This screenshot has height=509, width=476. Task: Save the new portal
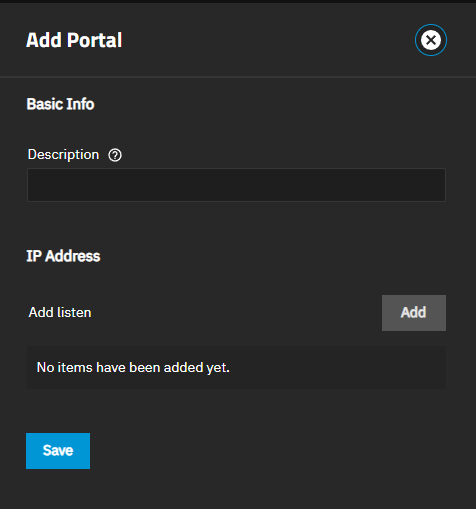[58, 451]
